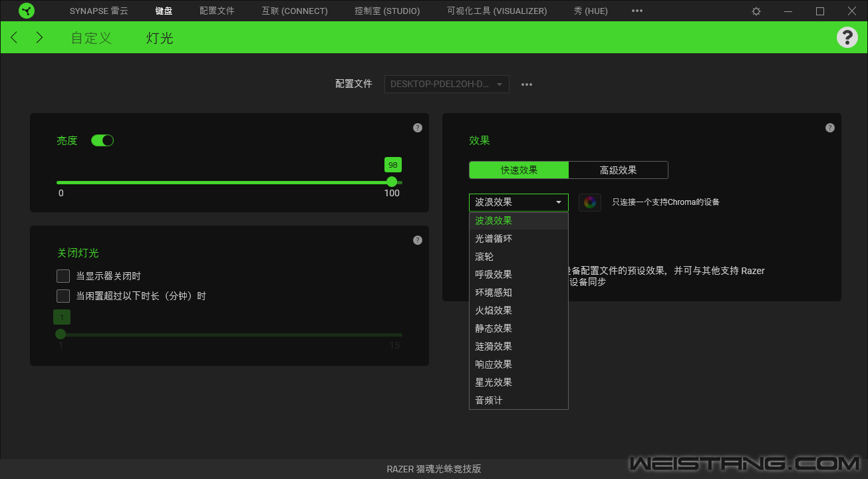The image size is (868, 479).
Task: Select 波浪效果 from the list
Action: coord(519,221)
